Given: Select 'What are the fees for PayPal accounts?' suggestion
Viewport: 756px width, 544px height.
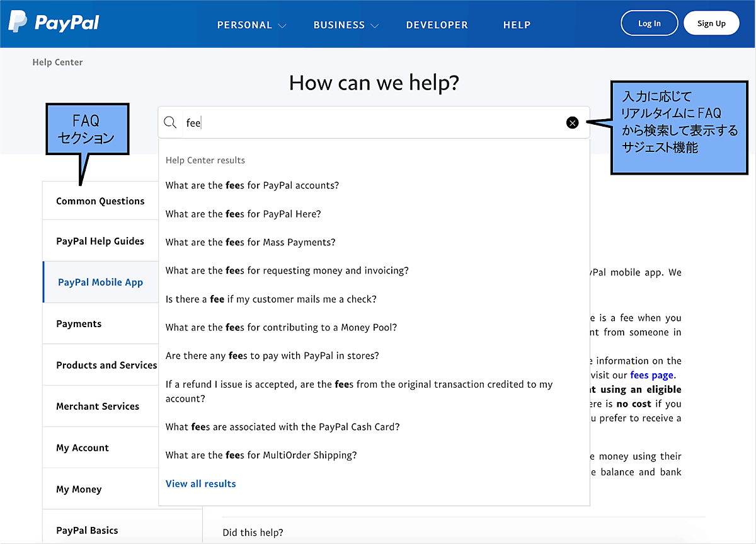Looking at the screenshot, I should 252,185.
